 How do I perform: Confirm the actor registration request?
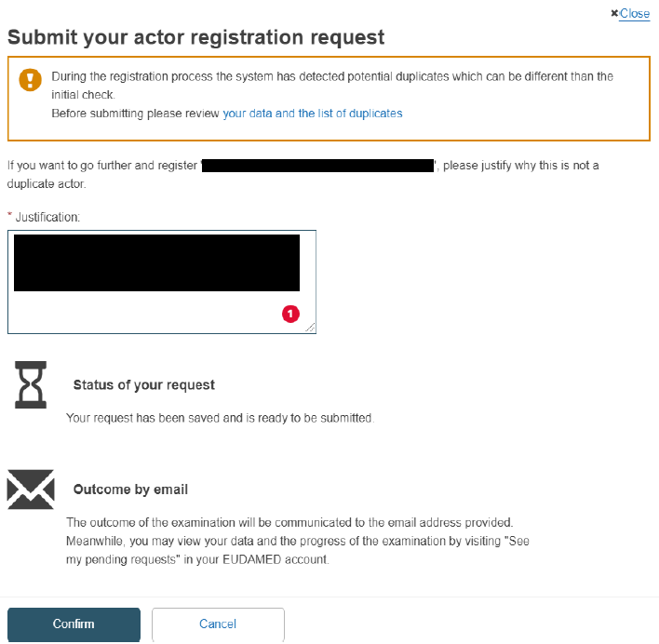(74, 624)
